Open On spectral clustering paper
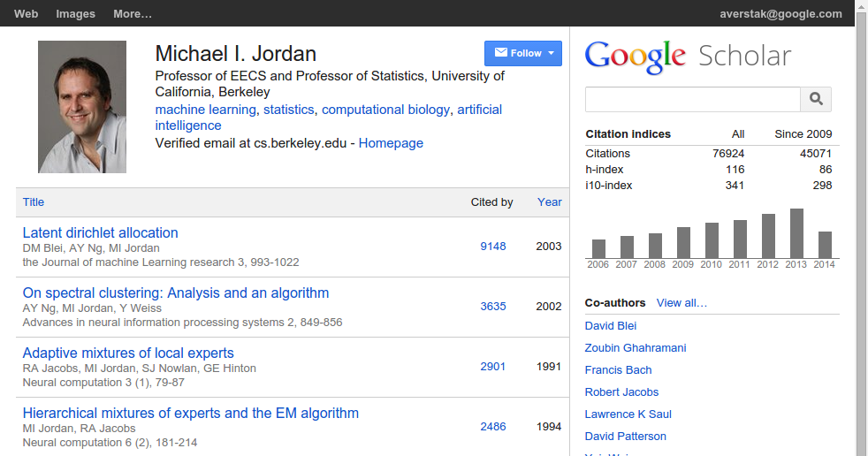The height and width of the screenshot is (456, 868). 176,293
